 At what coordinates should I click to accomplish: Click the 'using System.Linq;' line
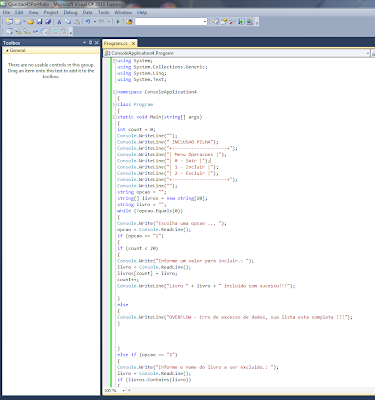(142, 73)
